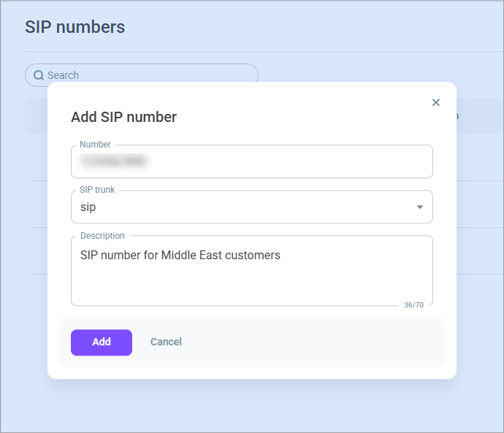Select the SIP trunk combo box
504x433 pixels.
point(252,207)
